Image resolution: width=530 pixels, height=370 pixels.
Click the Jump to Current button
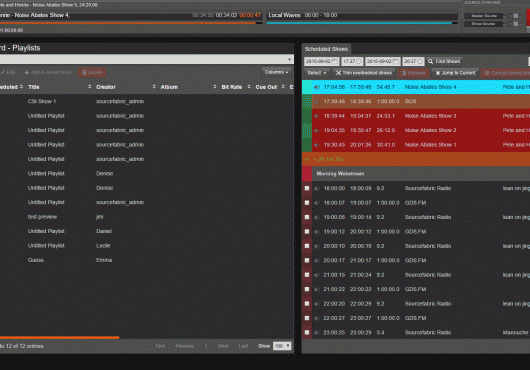point(456,73)
